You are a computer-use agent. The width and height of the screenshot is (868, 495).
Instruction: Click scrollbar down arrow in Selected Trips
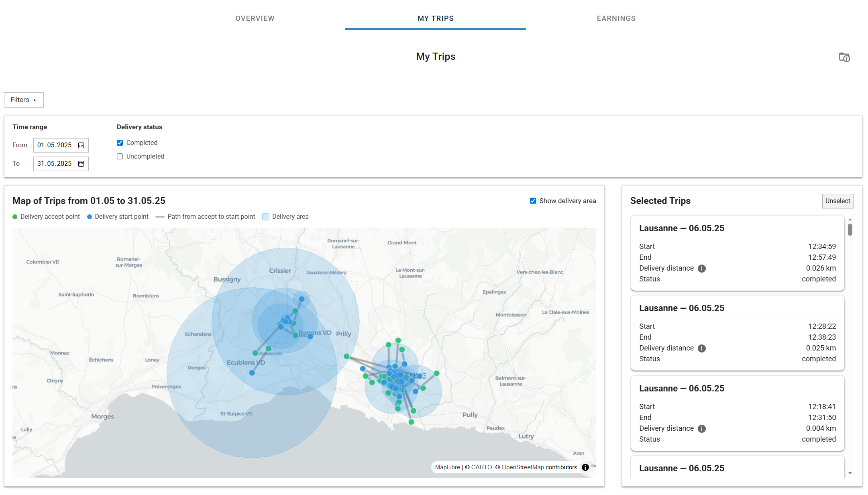tap(850, 473)
